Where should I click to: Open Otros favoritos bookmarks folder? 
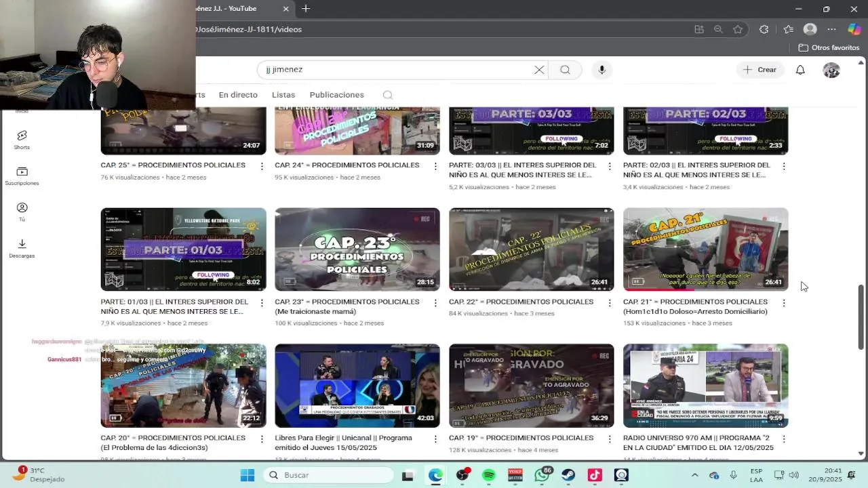click(x=829, y=47)
